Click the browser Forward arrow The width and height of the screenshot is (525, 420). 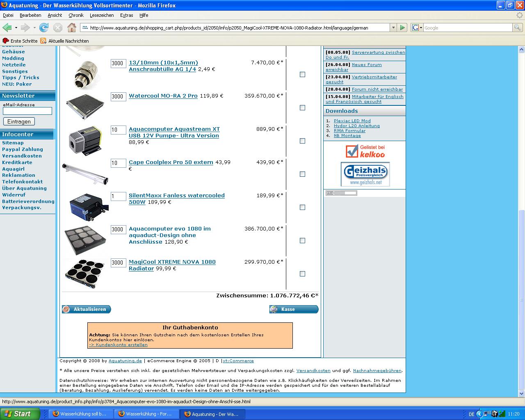pyautogui.click(x=25, y=27)
